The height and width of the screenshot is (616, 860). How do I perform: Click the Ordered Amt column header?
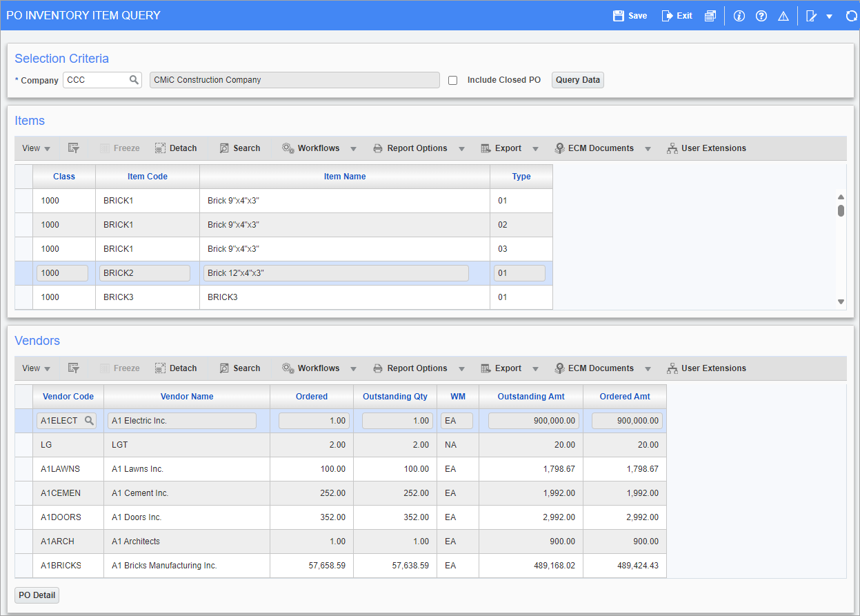point(625,397)
